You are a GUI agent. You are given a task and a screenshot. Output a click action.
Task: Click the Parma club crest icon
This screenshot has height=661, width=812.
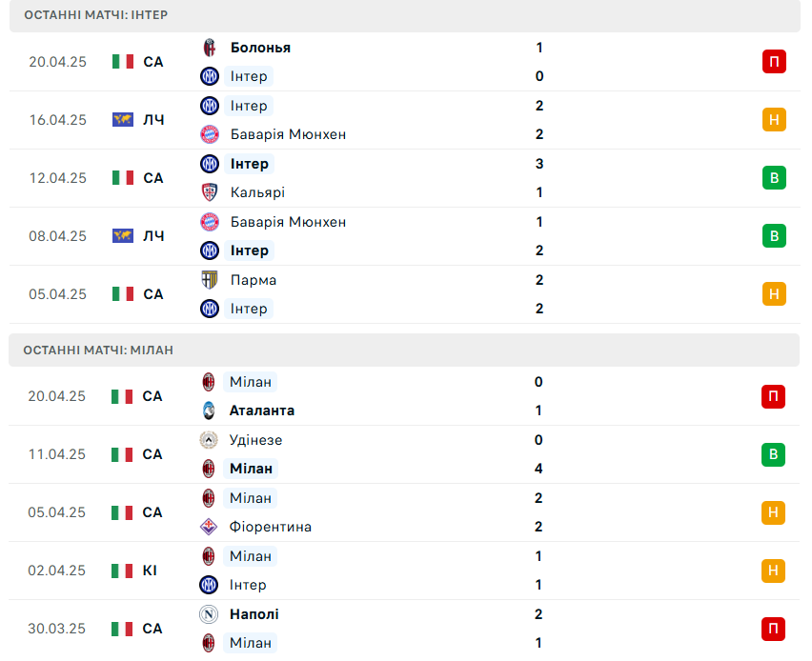210,280
